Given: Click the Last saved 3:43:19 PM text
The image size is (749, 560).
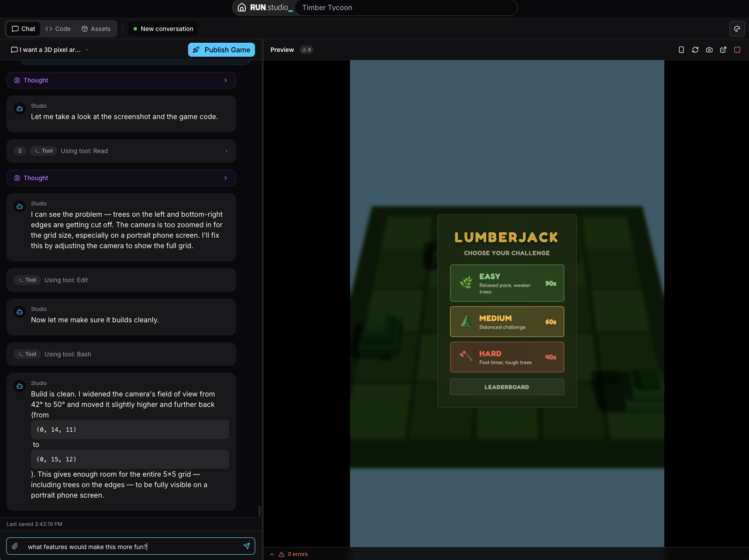Looking at the screenshot, I should [34, 524].
